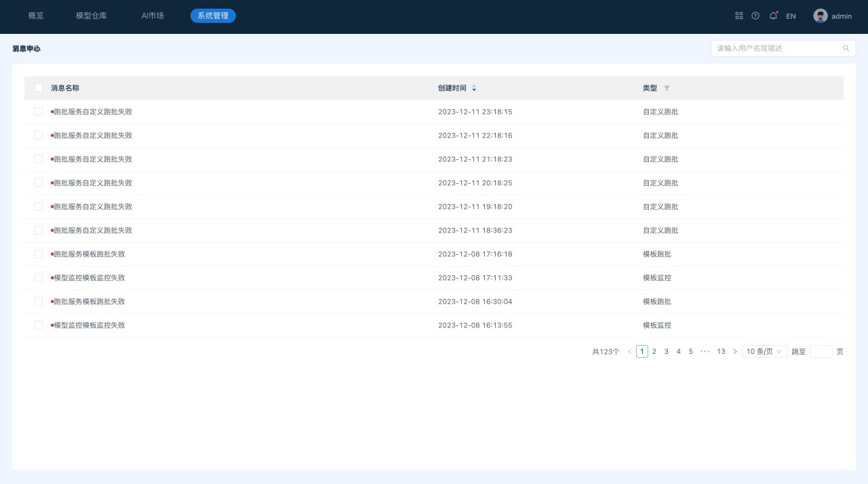Open the 类型 column filter icon
The image size is (868, 484).
click(x=667, y=88)
